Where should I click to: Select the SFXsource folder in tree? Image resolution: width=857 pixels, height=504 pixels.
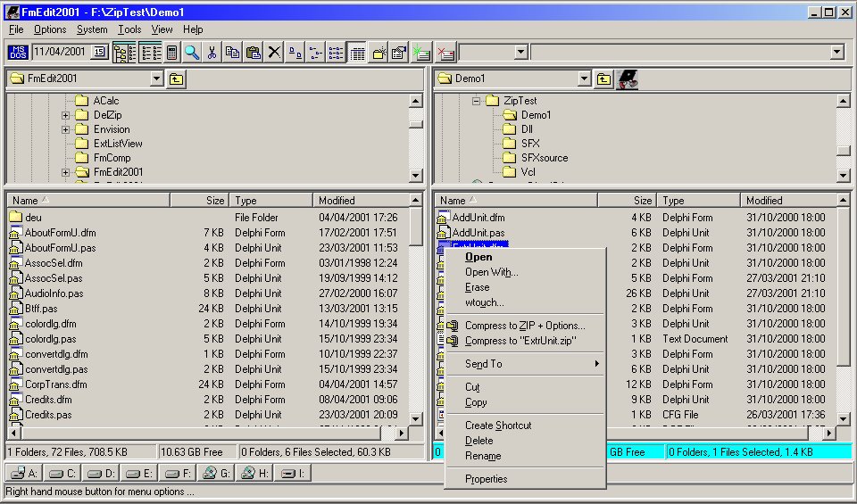pos(544,158)
